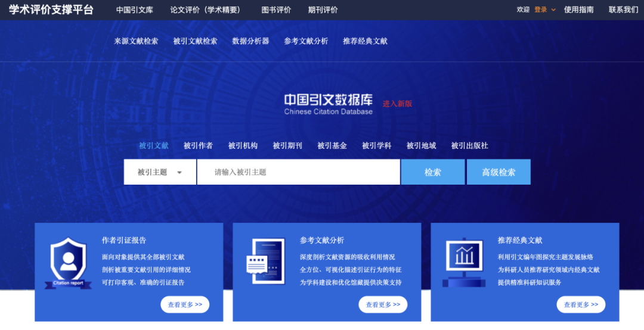Click the 学术评价支撑平台 site title
The image size is (644, 330).
click(x=51, y=10)
